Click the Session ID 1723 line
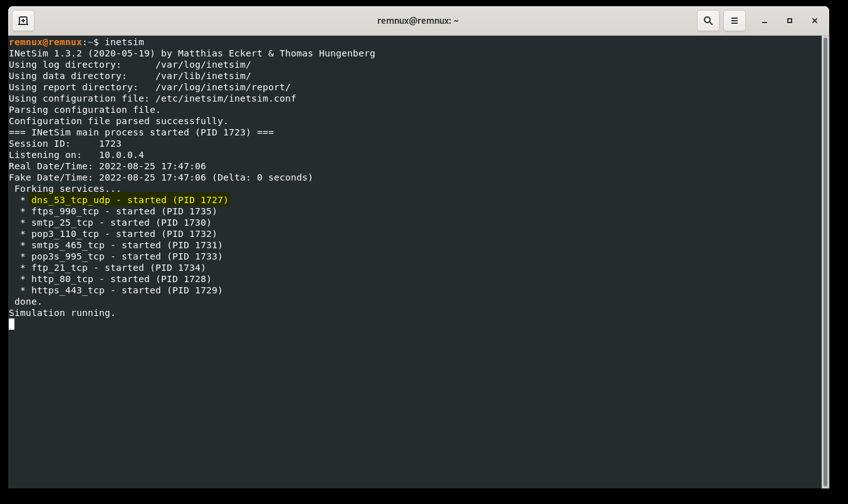 click(x=65, y=144)
